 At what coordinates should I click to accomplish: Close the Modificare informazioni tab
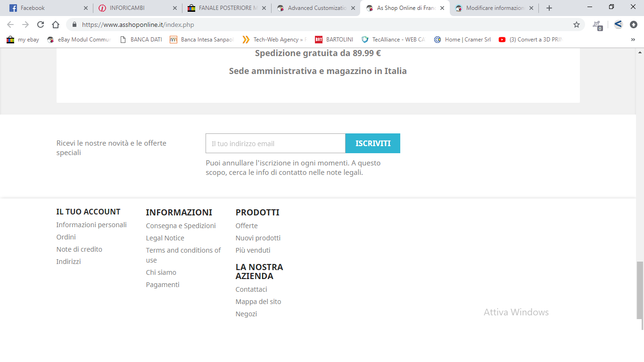[531, 8]
